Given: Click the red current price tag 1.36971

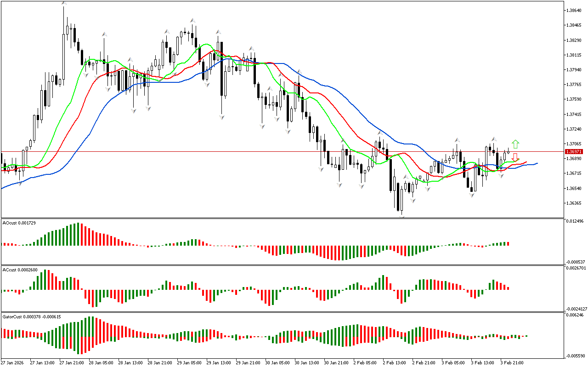Looking at the screenshot, I should [574, 151].
